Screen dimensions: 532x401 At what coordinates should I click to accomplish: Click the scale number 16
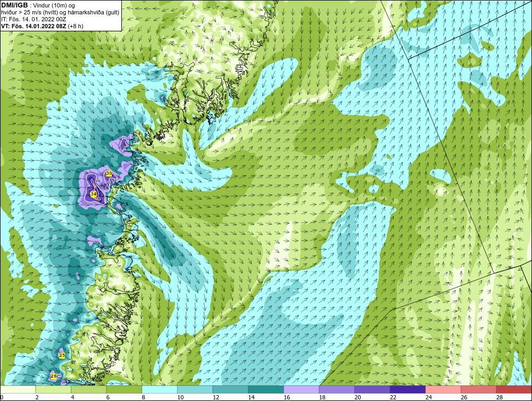[x=287, y=397]
